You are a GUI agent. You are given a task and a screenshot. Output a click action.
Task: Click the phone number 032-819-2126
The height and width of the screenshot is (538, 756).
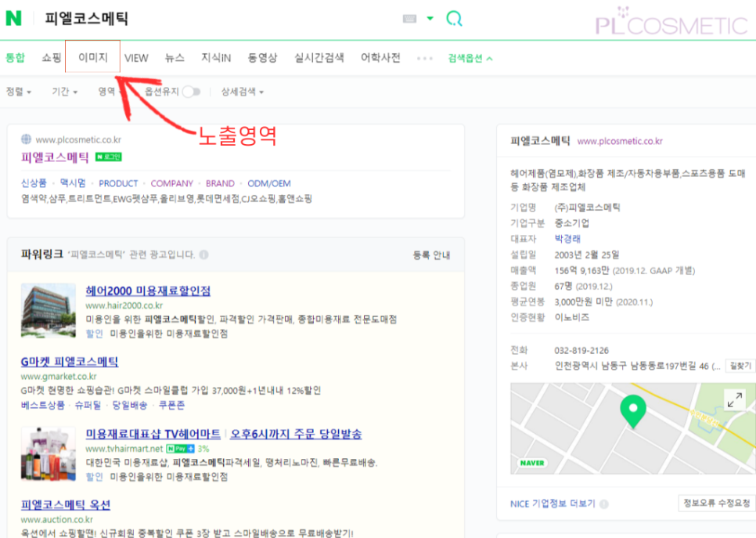tap(581, 351)
